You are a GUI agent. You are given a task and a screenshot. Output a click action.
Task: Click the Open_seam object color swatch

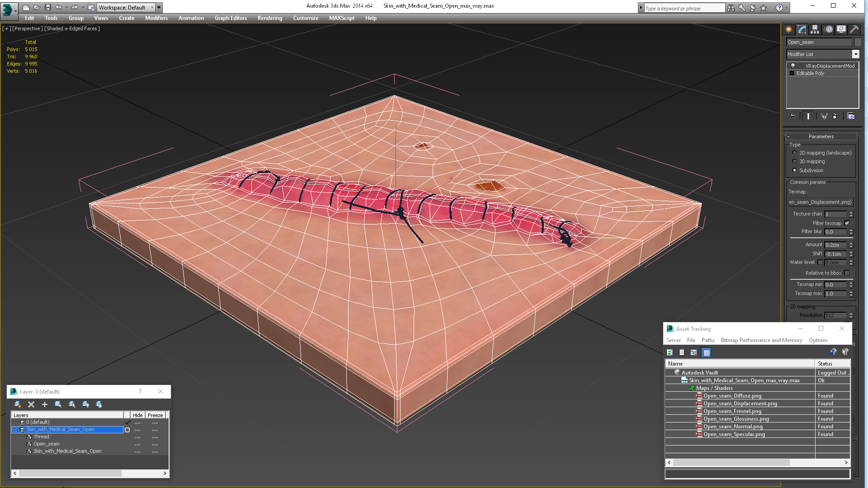coord(857,42)
